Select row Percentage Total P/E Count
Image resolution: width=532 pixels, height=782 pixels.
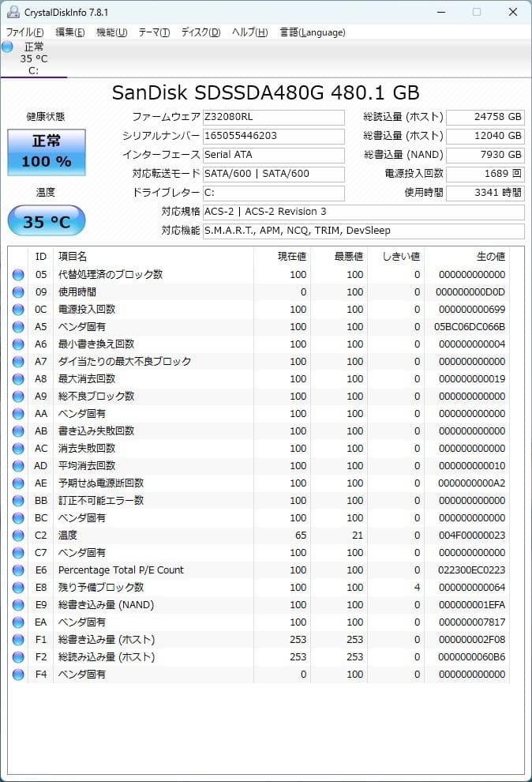[x=259, y=570]
